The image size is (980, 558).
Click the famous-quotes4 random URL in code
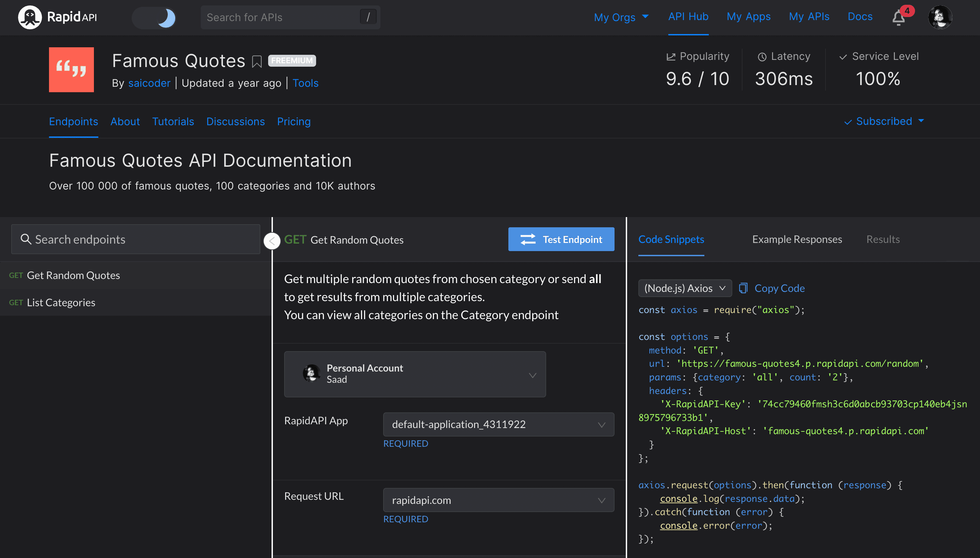click(800, 363)
